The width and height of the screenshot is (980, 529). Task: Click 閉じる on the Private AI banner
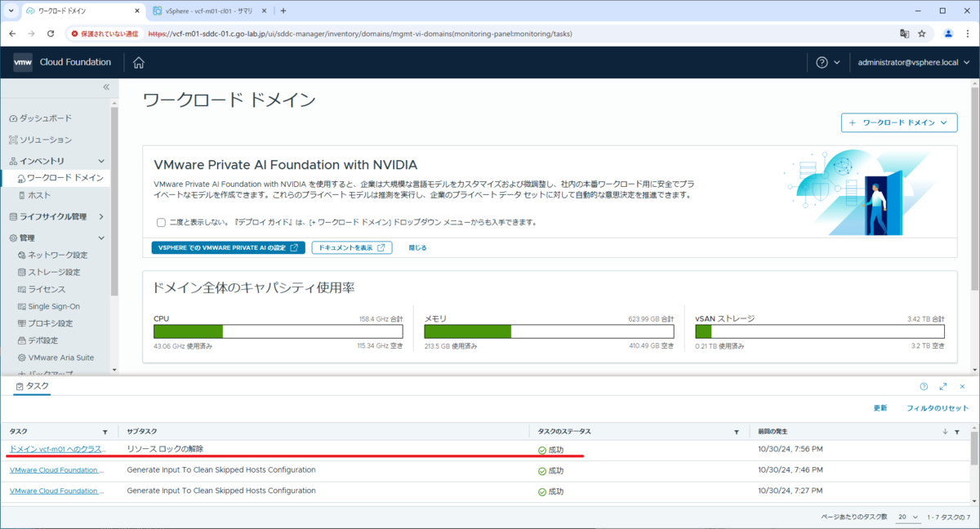[x=417, y=247]
